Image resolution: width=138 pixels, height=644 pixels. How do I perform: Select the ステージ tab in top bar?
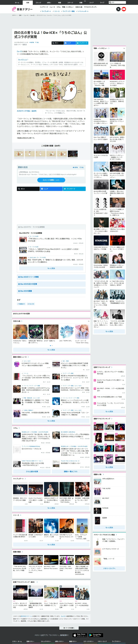(x=70, y=2)
